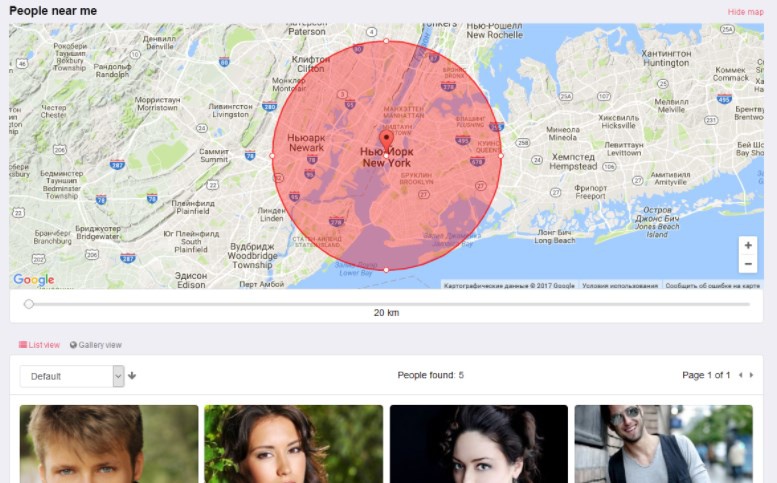Click the bottom handle of the radius circle
The image size is (777, 483).
click(x=387, y=270)
